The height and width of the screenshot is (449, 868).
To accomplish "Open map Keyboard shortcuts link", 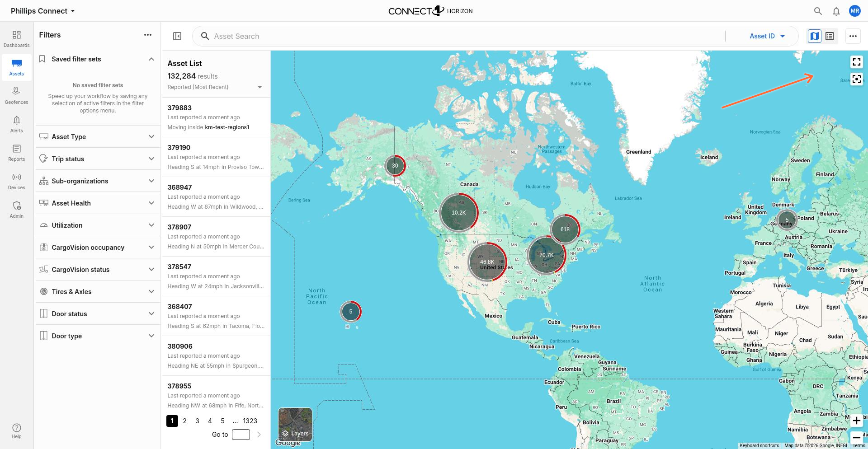I will pyautogui.click(x=759, y=446).
